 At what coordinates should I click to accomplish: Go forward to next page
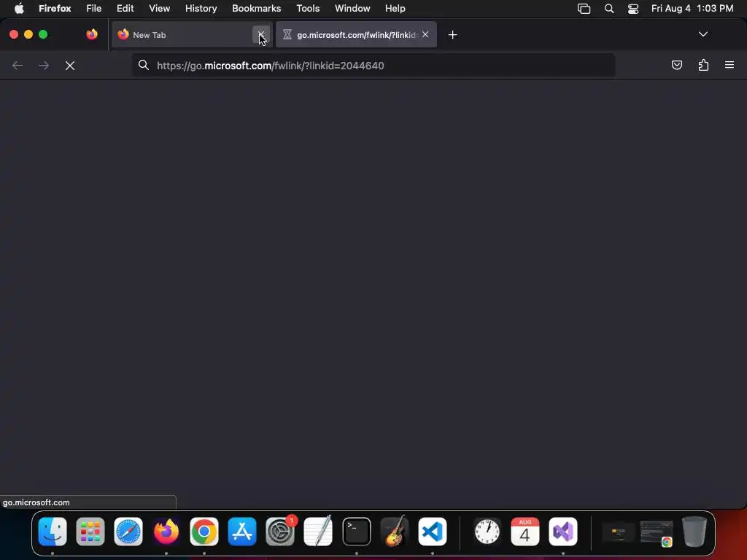44,66
